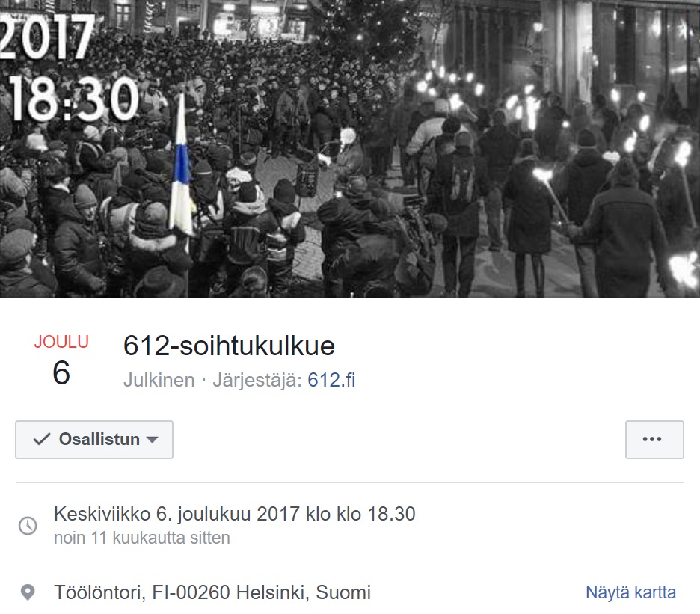The image size is (700, 614).
Task: Click the checkmark icon on Osallistun button
Action: pyautogui.click(x=42, y=440)
